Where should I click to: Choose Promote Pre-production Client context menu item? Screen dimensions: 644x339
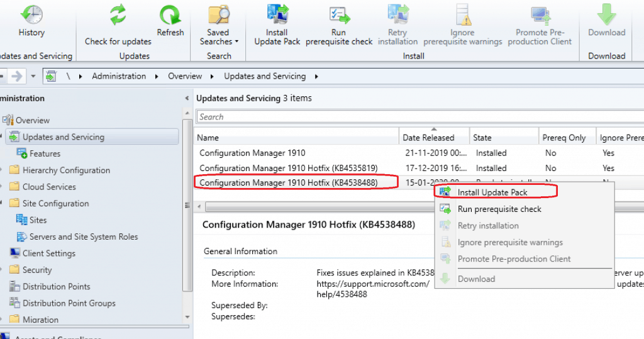[525, 259]
